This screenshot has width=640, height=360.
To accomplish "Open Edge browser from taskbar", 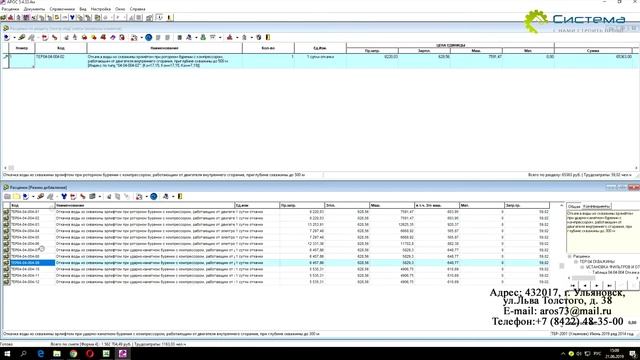I will (x=40, y=354).
